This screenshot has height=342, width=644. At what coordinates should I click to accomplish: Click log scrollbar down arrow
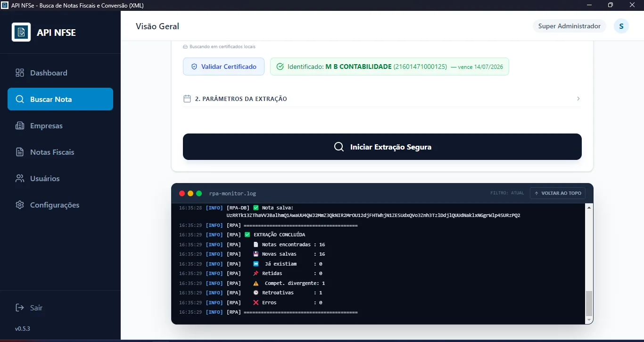point(588,320)
